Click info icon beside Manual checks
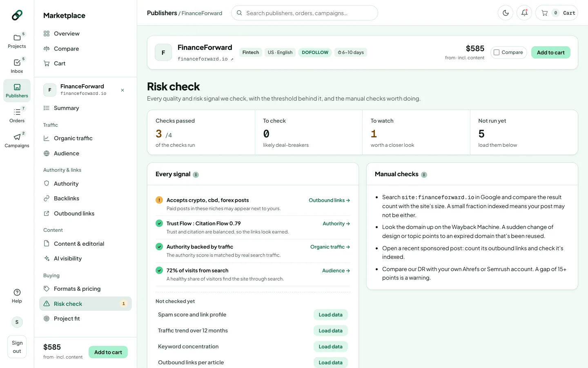Viewport: 588px width, 368px height. pyautogui.click(x=424, y=175)
